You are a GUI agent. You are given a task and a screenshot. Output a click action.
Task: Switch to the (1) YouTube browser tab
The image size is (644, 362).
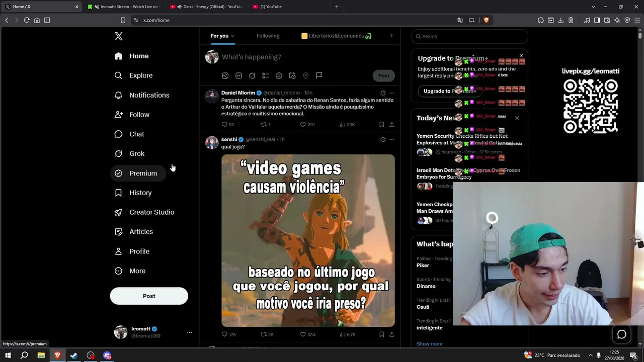[288, 7]
